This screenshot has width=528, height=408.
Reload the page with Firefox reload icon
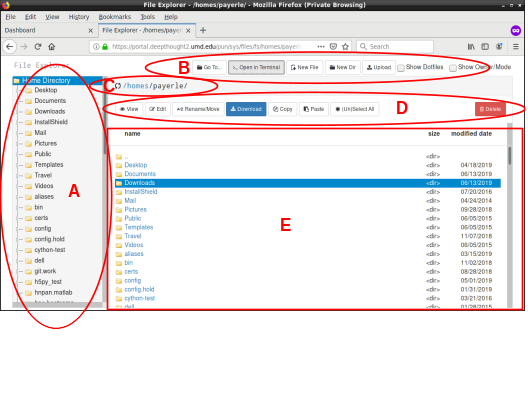38,46
